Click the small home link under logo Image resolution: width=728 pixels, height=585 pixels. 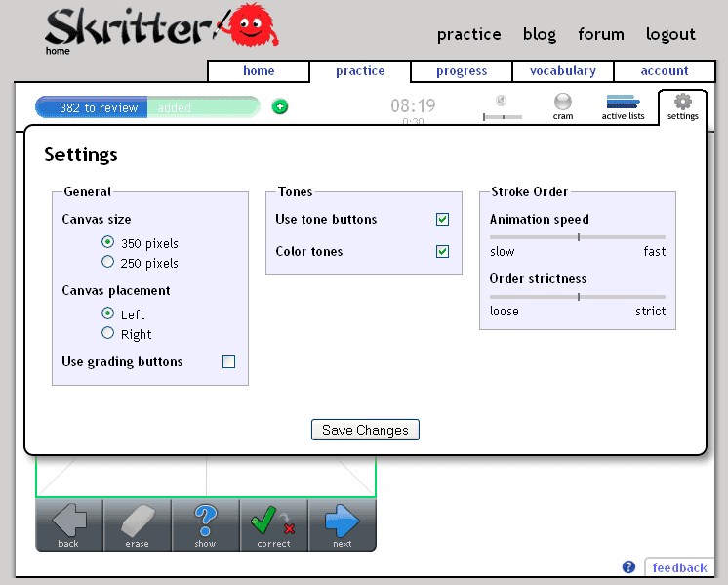tap(58, 51)
